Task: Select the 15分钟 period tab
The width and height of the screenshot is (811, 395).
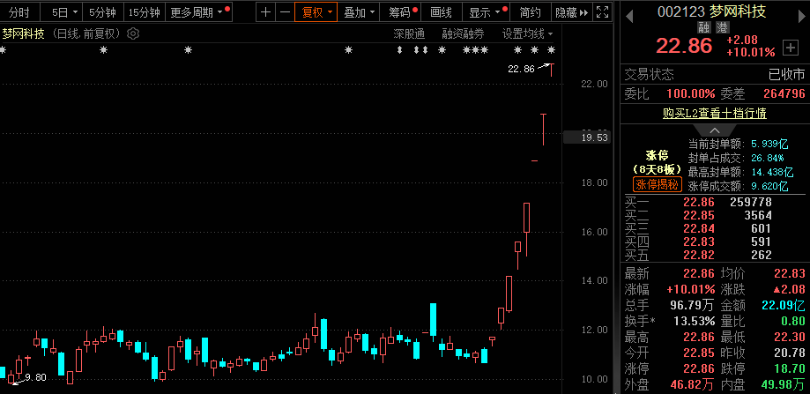Action: 145,12
